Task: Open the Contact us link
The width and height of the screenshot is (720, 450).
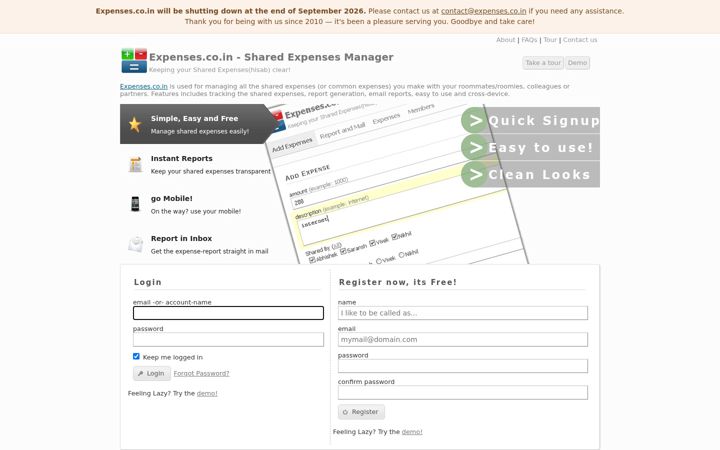Action: point(580,40)
